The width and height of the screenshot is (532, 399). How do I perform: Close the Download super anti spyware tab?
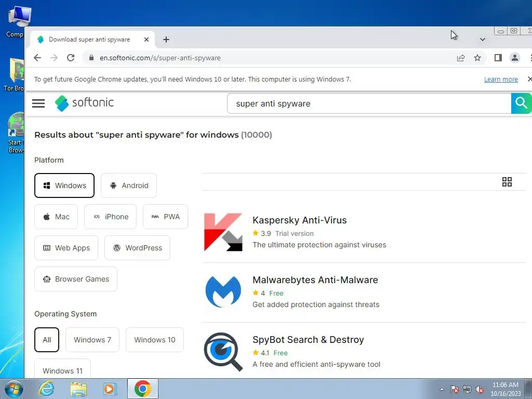tap(147, 39)
